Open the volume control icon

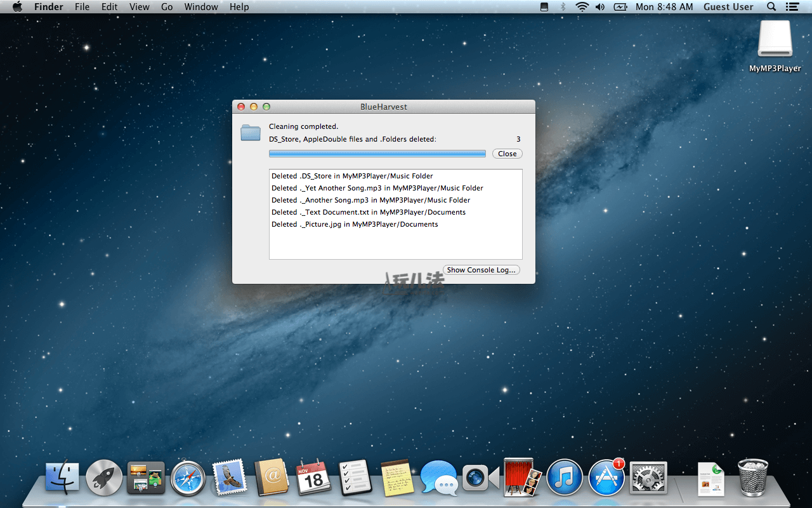[x=600, y=7]
